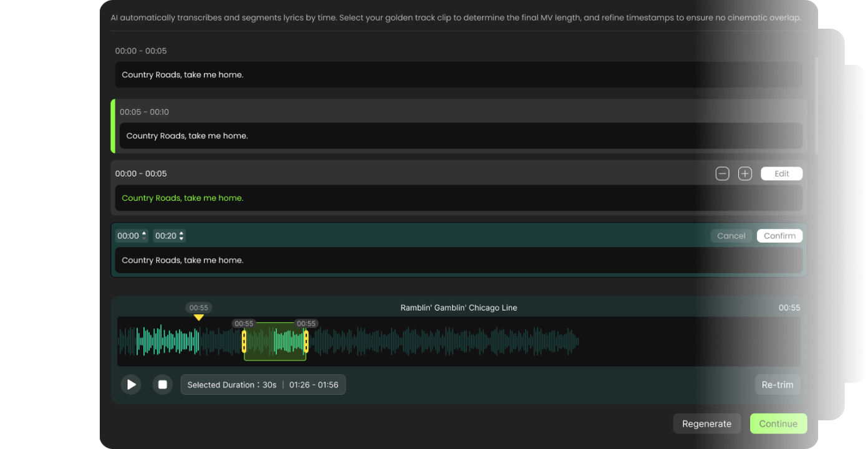Click the yellow playhead triangle on the waveform
The width and height of the screenshot is (868, 449).
click(x=199, y=317)
